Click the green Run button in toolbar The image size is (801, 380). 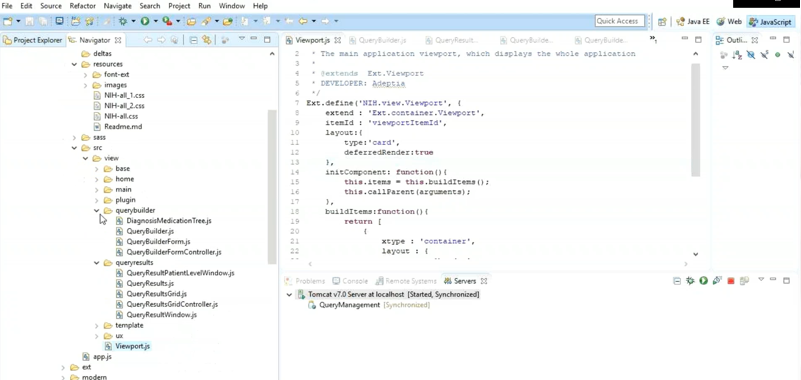[145, 21]
